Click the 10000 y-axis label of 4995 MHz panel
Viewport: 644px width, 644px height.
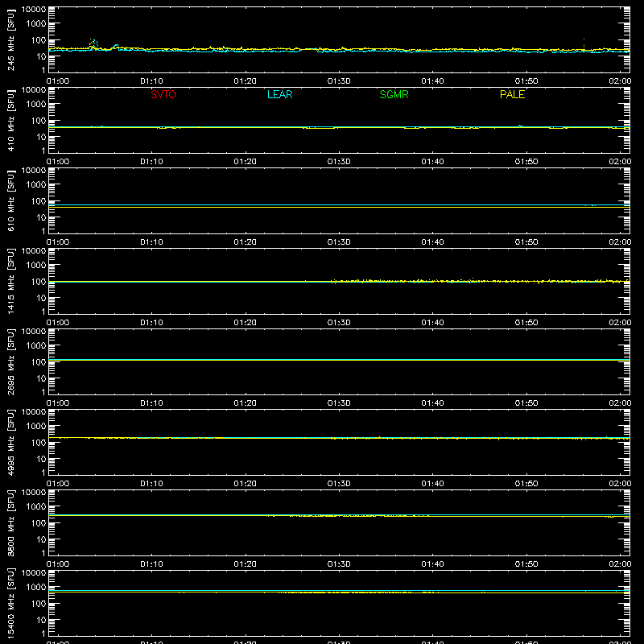(34, 412)
